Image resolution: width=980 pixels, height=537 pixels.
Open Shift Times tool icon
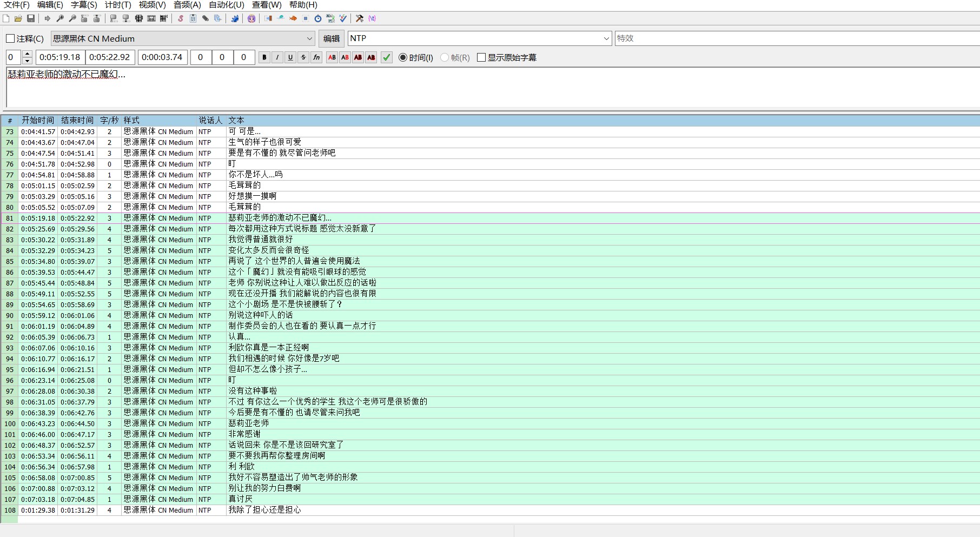coord(268,18)
